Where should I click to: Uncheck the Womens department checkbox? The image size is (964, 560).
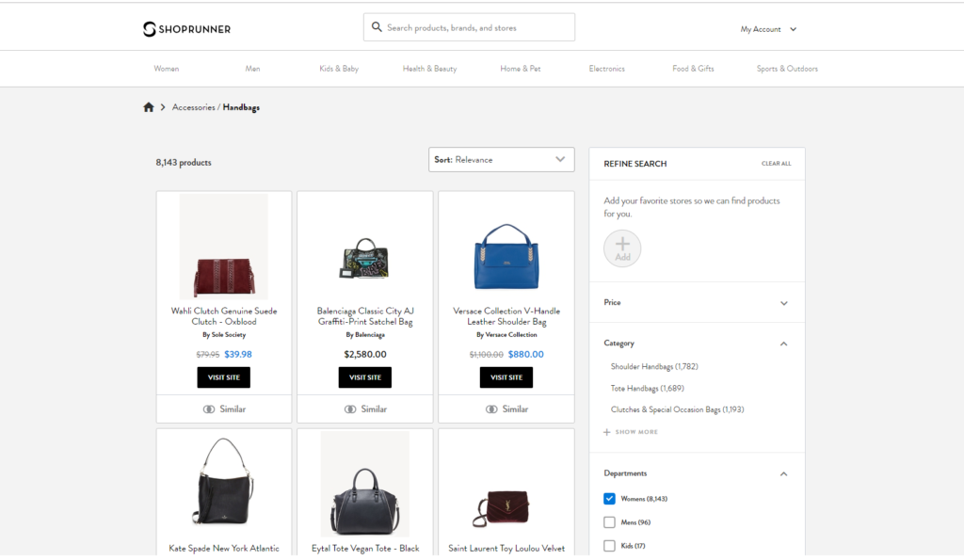tap(609, 499)
